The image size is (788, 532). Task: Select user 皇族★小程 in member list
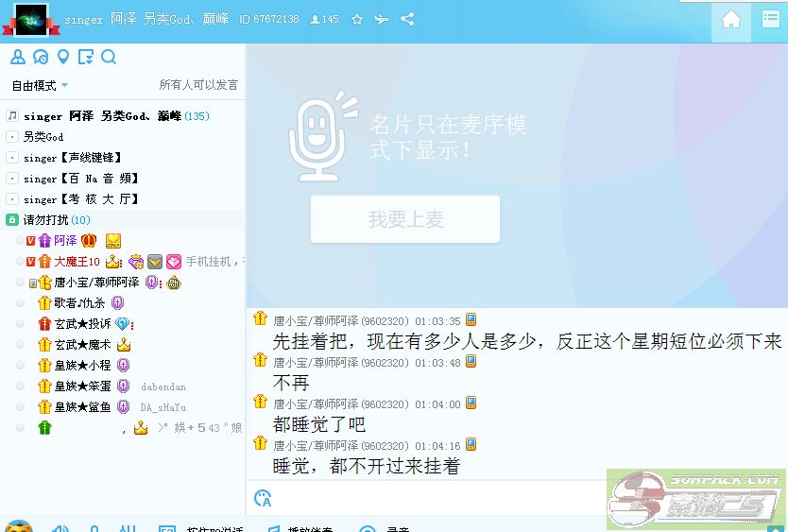(x=82, y=366)
